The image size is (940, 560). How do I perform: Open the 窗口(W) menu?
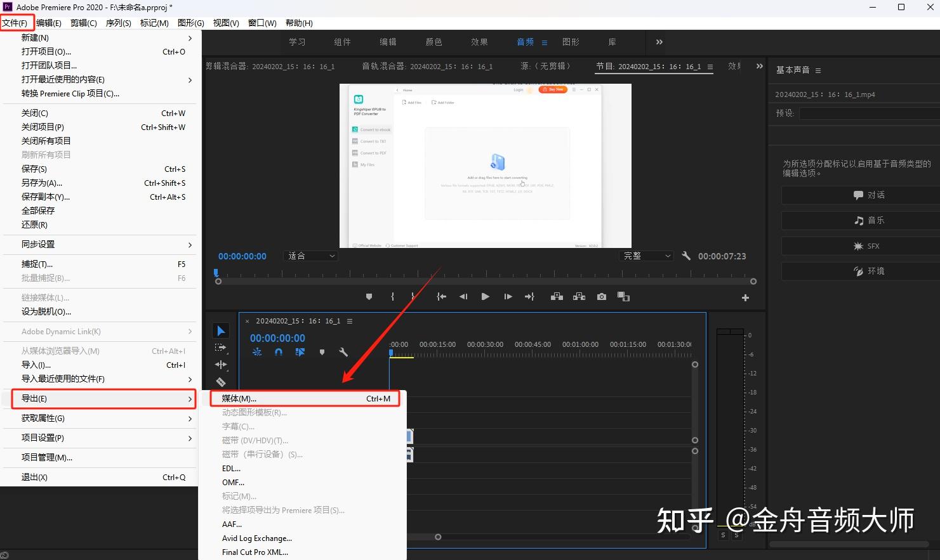click(262, 23)
